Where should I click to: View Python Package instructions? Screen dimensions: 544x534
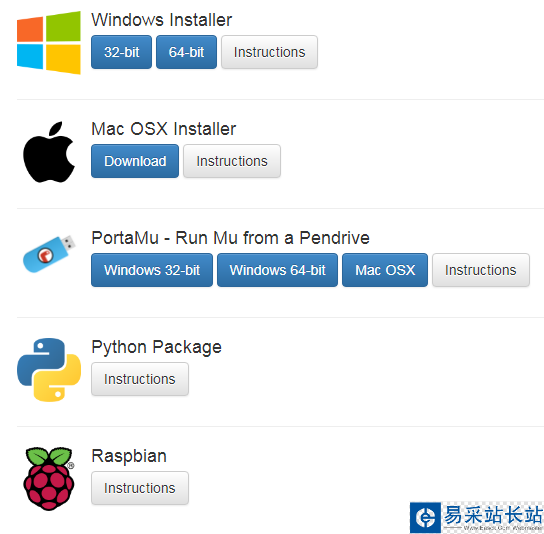140,379
